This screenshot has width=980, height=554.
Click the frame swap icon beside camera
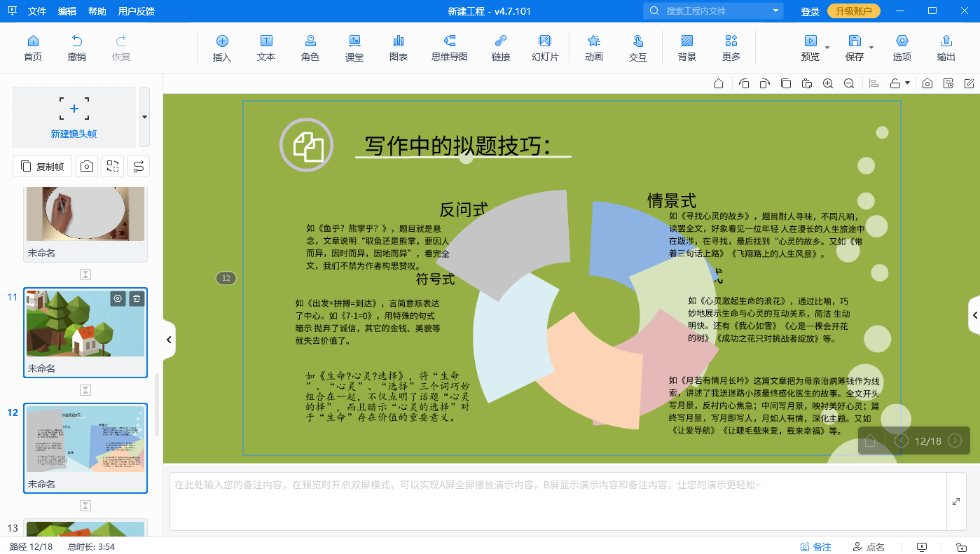tap(112, 166)
